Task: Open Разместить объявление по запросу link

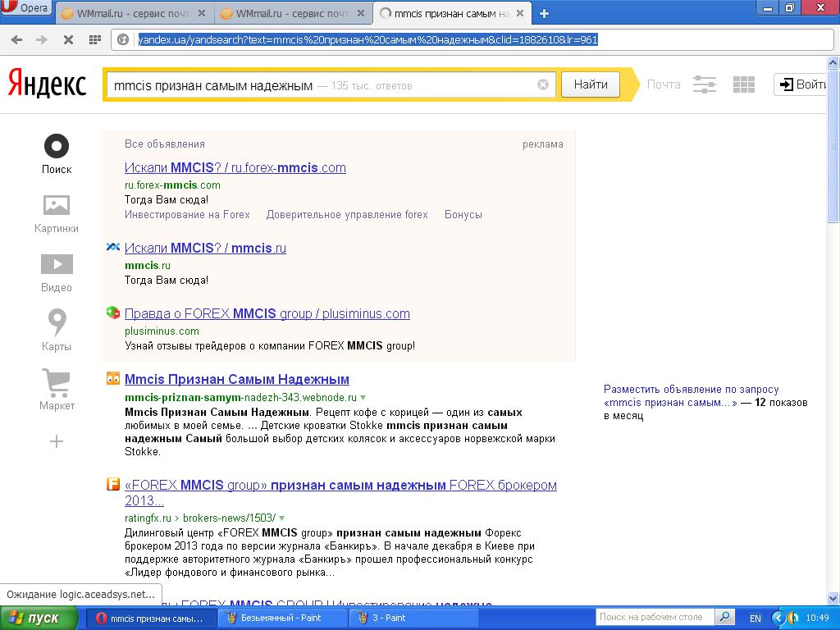Action: (691, 396)
